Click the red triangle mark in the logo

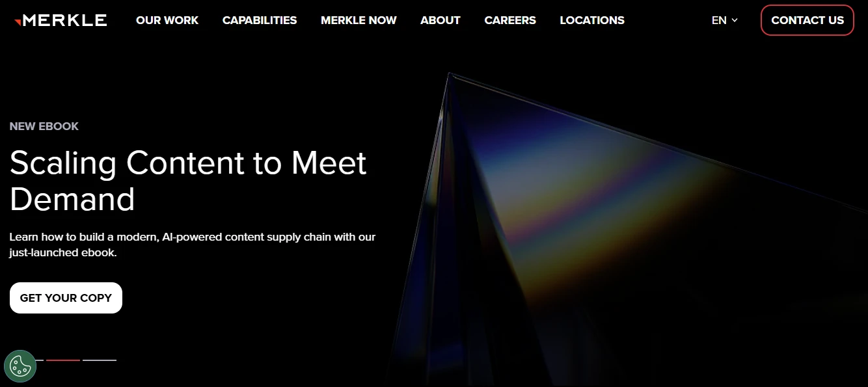point(18,22)
